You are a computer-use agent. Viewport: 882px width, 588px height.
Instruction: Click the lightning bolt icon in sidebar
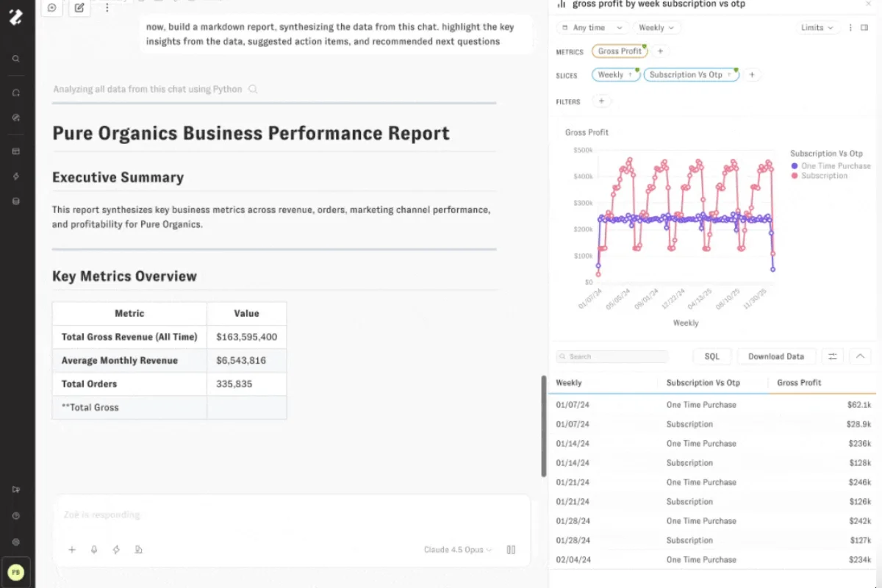16,176
